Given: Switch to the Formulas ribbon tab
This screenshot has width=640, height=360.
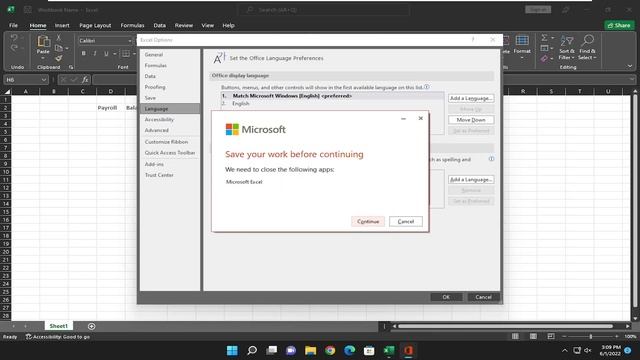Looking at the screenshot, I should [x=132, y=25].
